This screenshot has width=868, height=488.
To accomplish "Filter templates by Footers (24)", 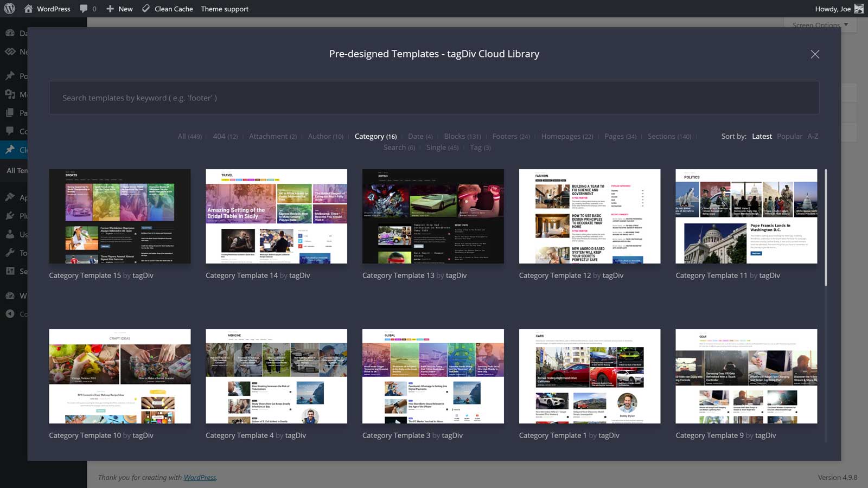I will [511, 136].
